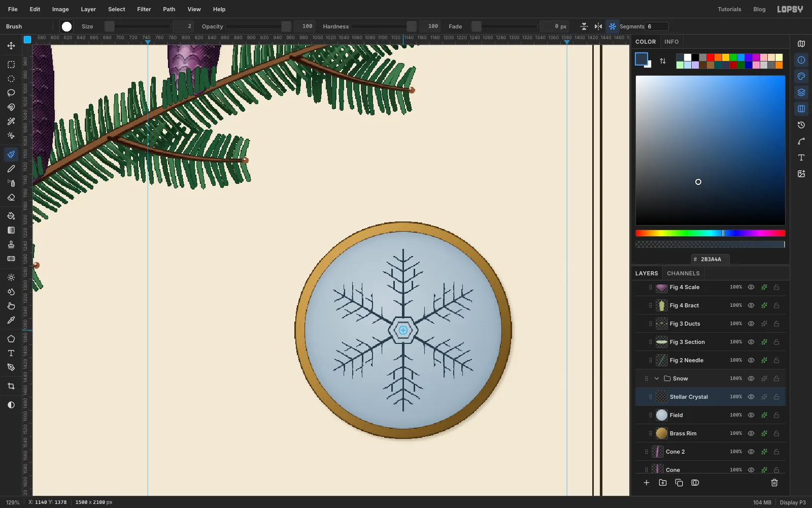Select the Eyedropper tool
Viewport: 812px width, 508px height.
click(x=11, y=320)
